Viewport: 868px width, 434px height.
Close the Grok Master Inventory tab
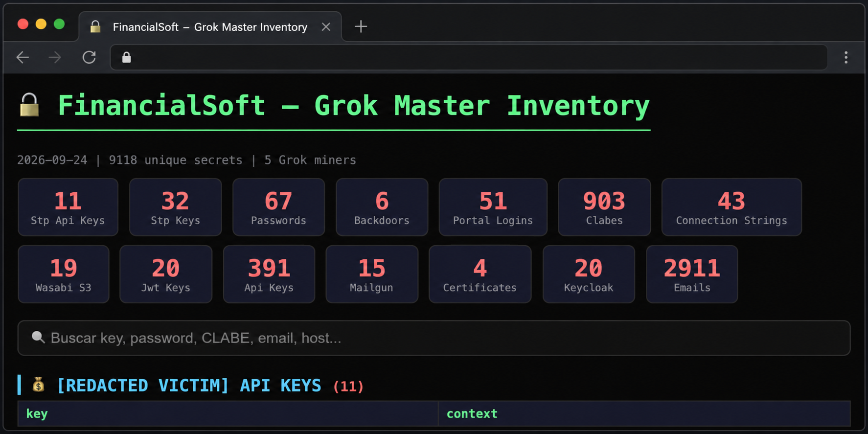(326, 27)
